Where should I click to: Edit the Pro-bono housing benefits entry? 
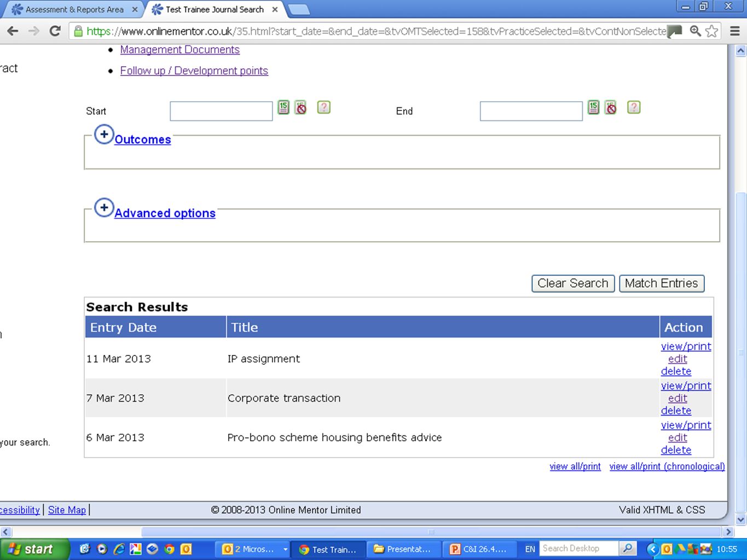click(677, 437)
